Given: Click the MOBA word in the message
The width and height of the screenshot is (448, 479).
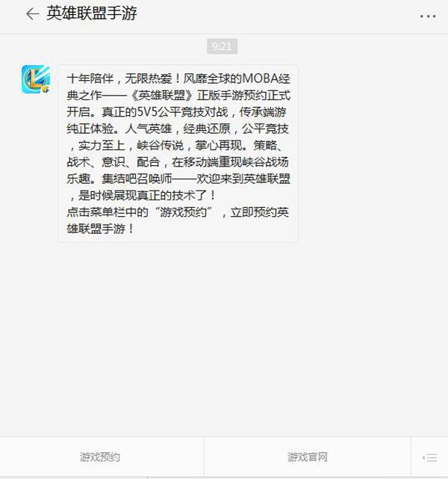Looking at the screenshot, I should 261,78.
